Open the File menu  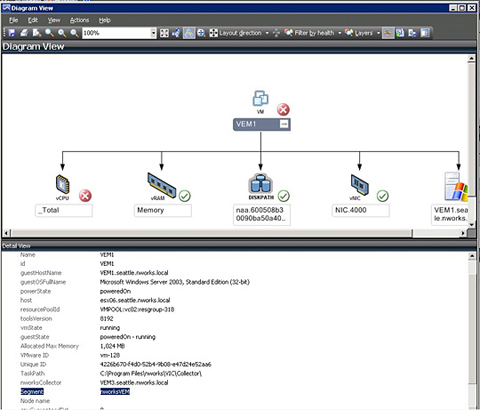[14, 20]
